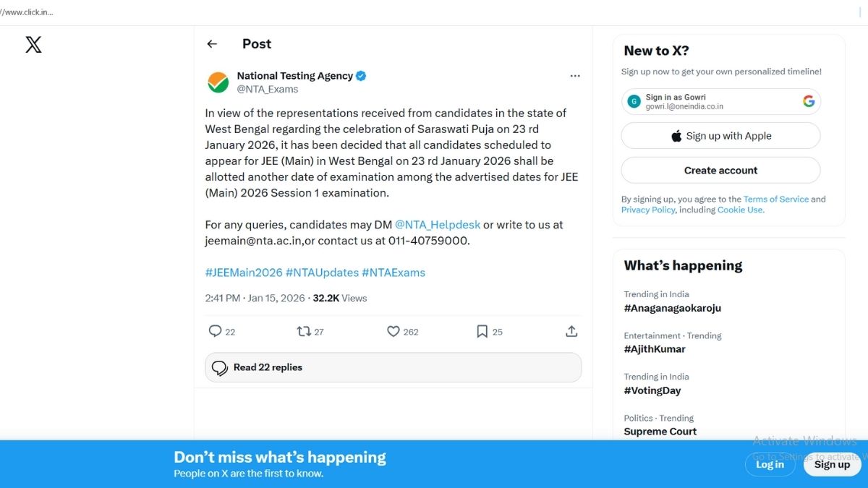868x488 pixels.
Task: Click the Apple logo on the sign up button
Action: pyautogui.click(x=676, y=135)
